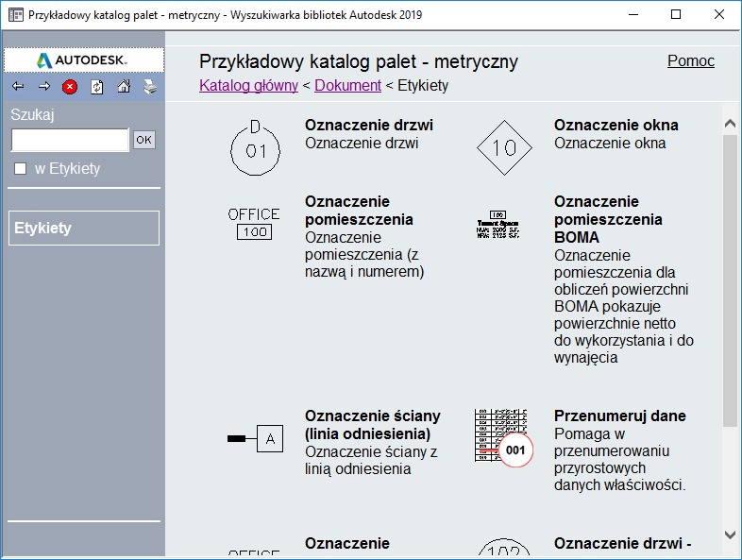Select the OFFICE 100 room tag thumbnail
Image resolution: width=742 pixels, height=560 pixels.
point(254,224)
